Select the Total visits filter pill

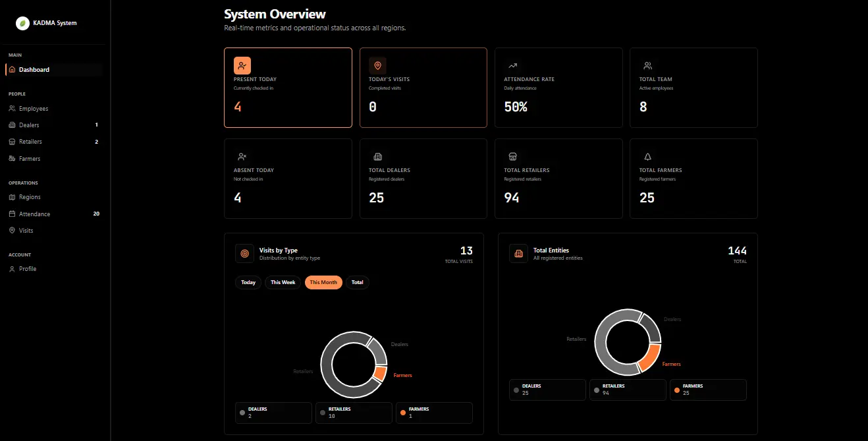pos(357,282)
